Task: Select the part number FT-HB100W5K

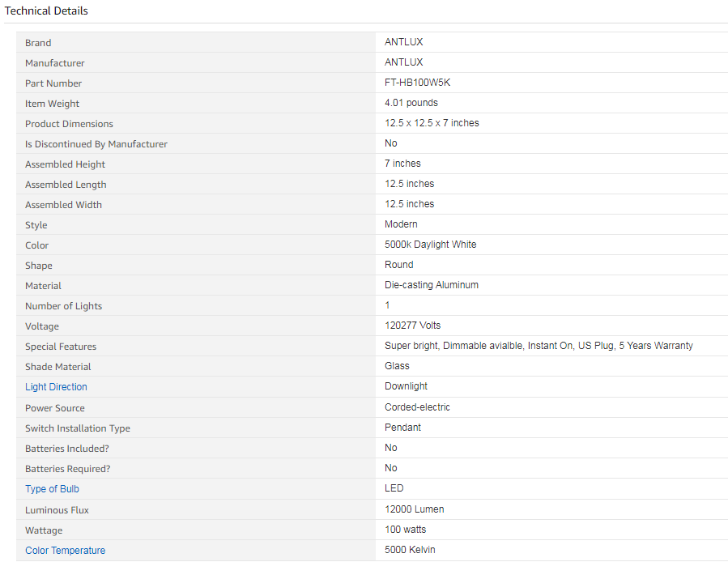Action: 417,83
